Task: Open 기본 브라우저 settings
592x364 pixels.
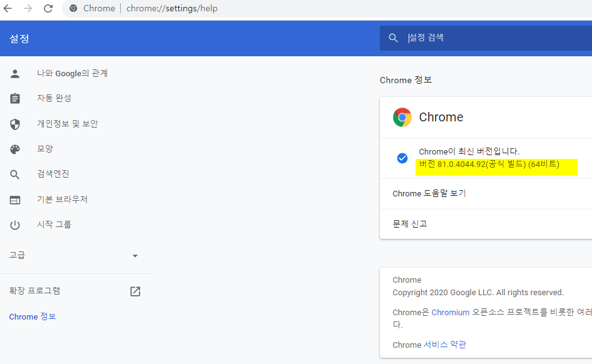Action: click(62, 199)
